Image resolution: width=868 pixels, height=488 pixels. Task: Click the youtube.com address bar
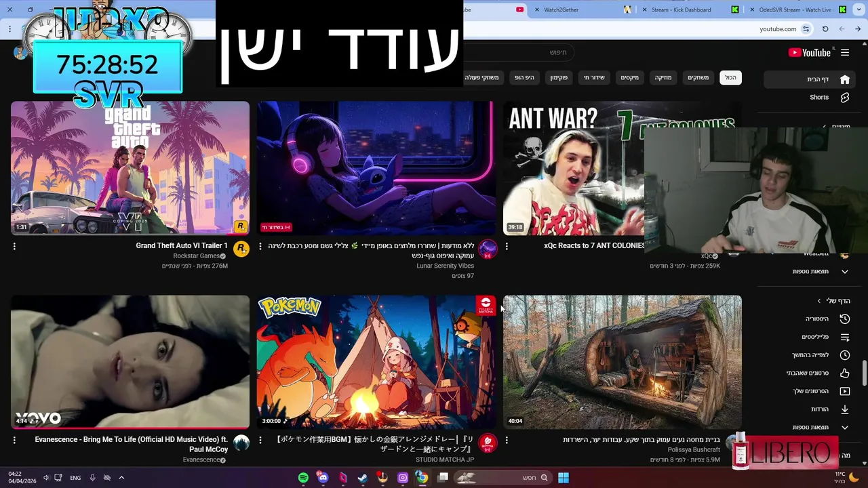click(778, 29)
